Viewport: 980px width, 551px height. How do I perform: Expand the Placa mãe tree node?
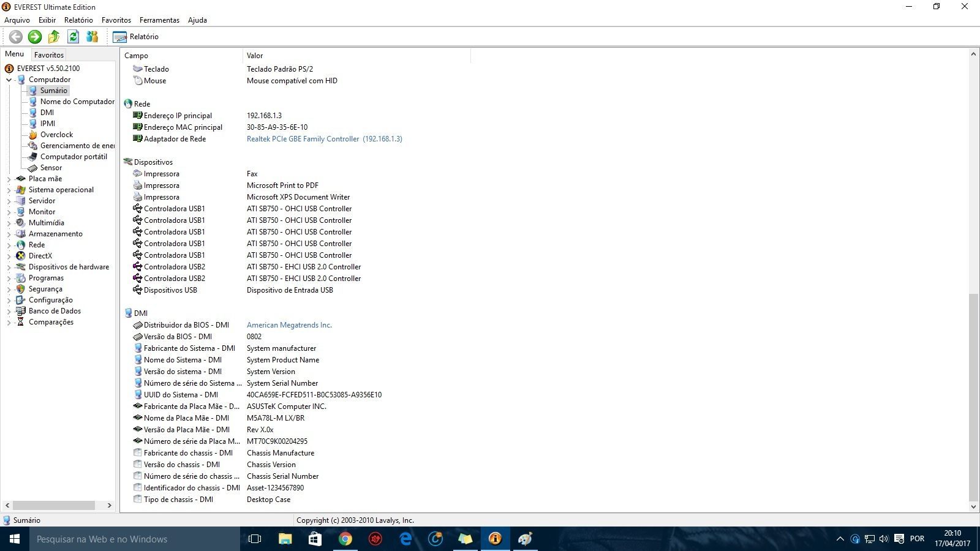pyautogui.click(x=9, y=179)
